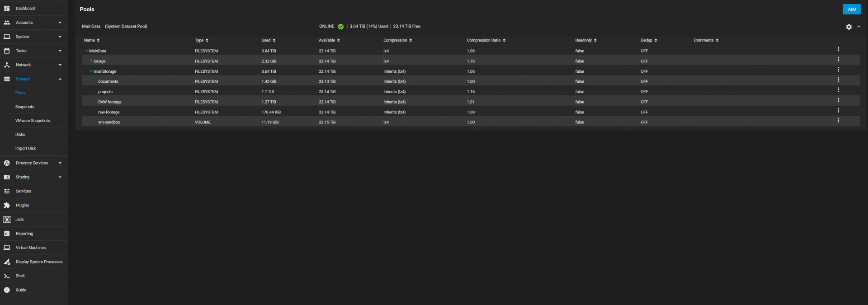Click the Jails icon
Image resolution: width=868 pixels, height=305 pixels.
coord(7,219)
